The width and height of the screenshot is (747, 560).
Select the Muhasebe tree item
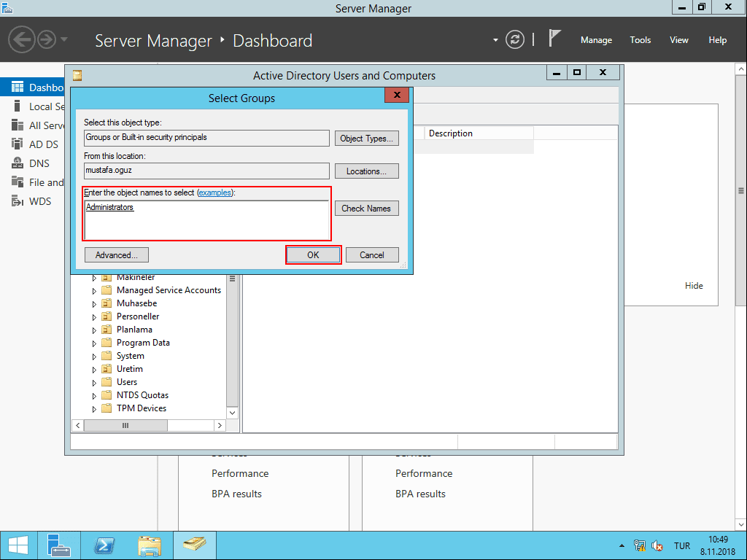136,303
